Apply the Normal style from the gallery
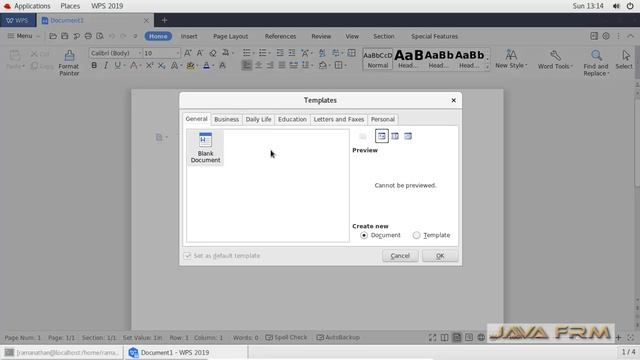Screen dimensions: 640x360 [378, 60]
